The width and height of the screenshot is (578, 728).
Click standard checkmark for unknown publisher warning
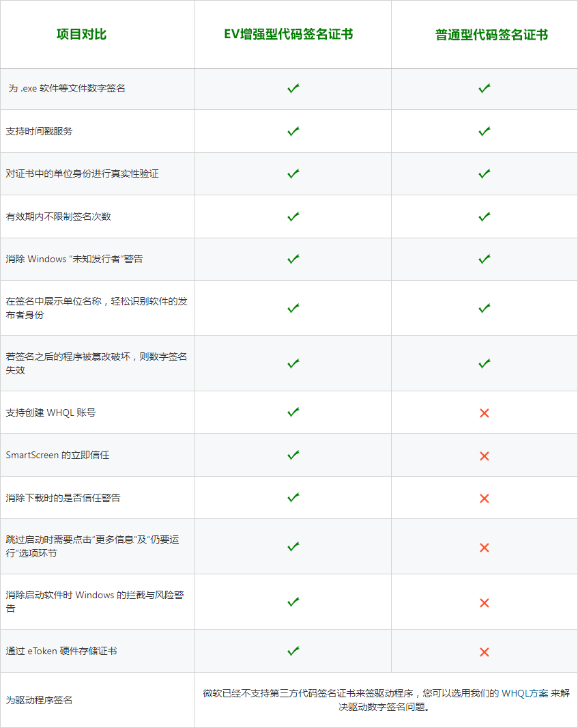(x=485, y=259)
